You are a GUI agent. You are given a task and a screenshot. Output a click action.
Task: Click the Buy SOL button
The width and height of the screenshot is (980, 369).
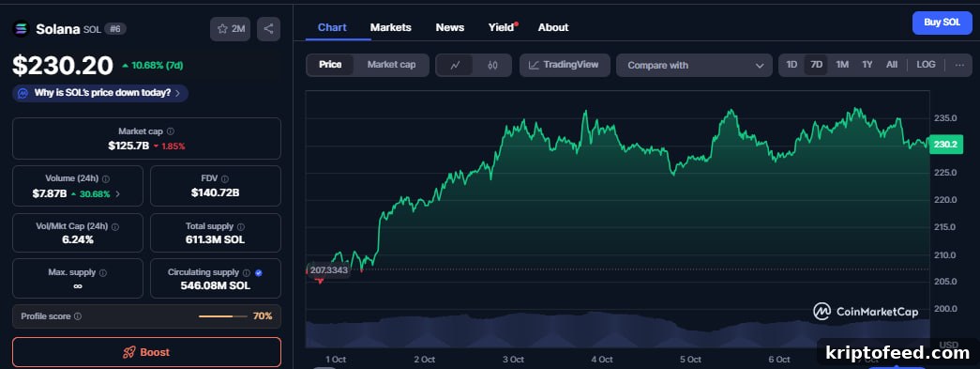click(x=942, y=23)
